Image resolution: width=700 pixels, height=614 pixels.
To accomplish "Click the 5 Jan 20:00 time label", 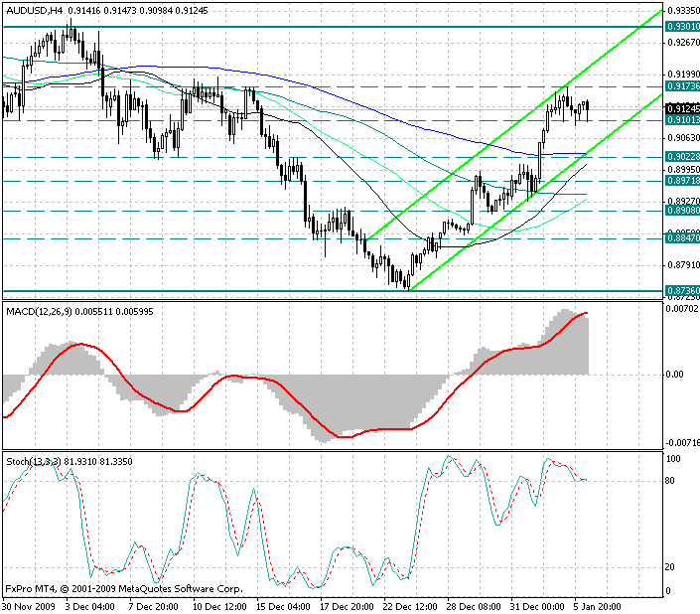I will pos(598,607).
